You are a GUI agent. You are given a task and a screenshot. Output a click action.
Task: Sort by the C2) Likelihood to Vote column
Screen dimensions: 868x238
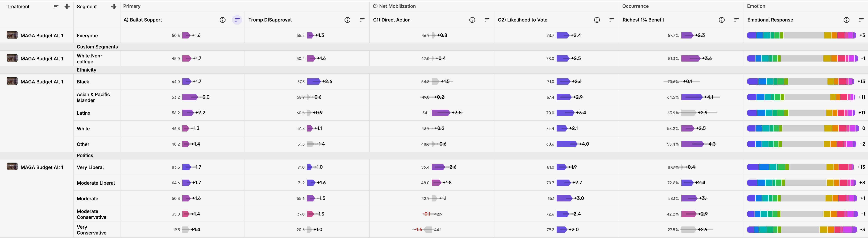click(612, 20)
